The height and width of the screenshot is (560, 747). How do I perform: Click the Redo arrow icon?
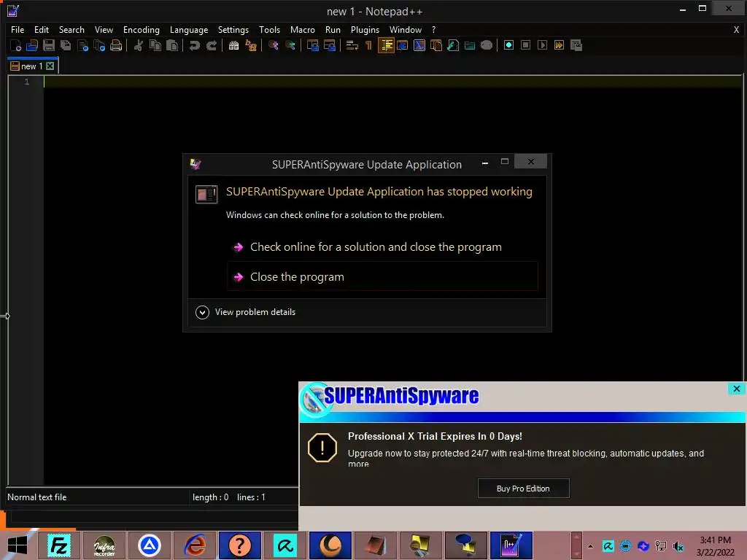coord(212,46)
